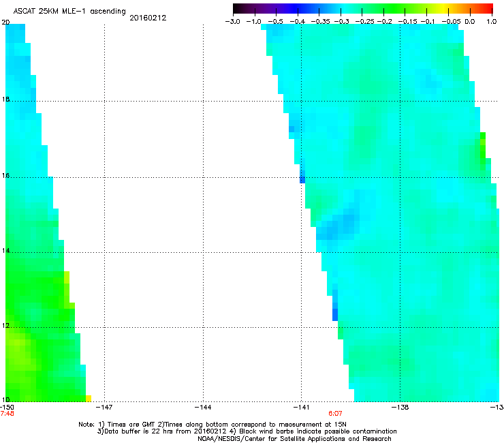The image size is (504, 443).
Task: Click the latitude label 12
Action: pos(5,326)
